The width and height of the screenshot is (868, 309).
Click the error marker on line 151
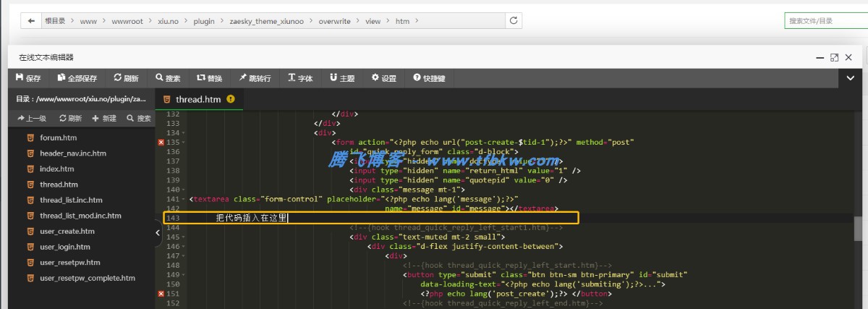161,294
